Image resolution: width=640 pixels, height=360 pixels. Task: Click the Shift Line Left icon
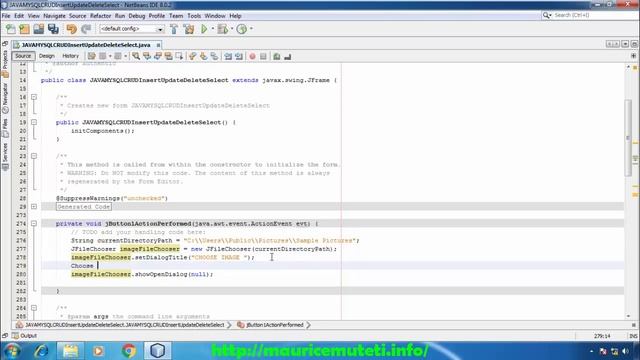pos(228,56)
